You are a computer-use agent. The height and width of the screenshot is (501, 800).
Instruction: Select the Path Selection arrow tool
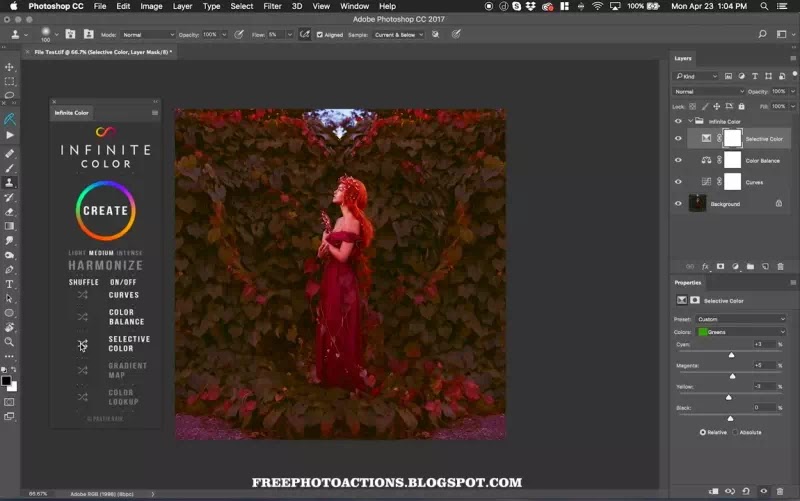(x=9, y=298)
